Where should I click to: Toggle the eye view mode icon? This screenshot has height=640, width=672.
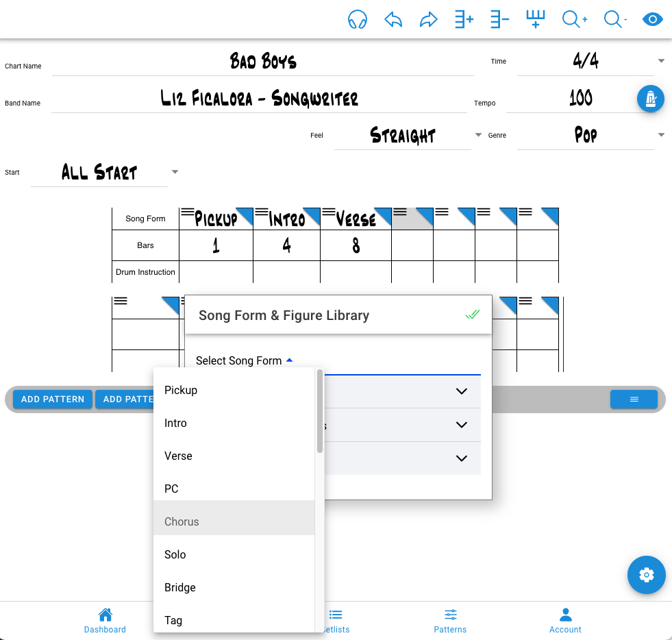[x=652, y=19]
